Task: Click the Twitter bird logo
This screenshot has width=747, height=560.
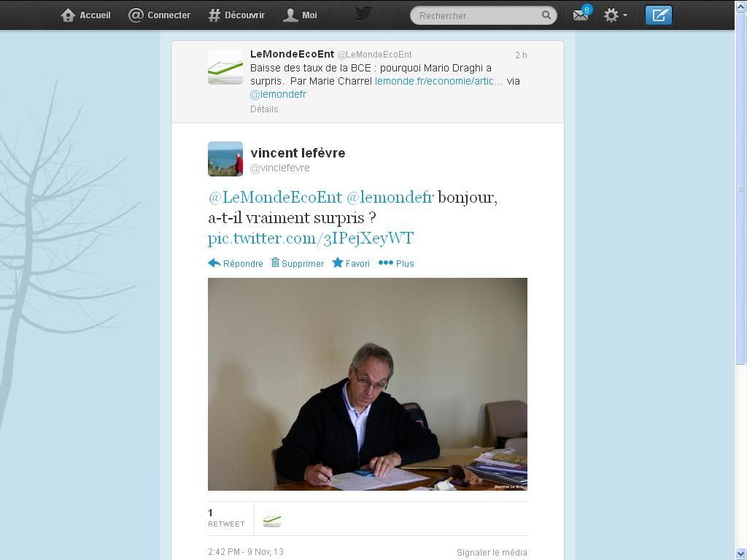Action: (363, 13)
